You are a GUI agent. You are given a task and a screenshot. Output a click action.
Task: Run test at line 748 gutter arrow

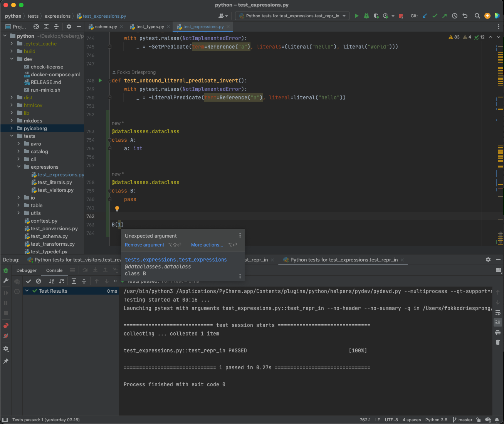pyautogui.click(x=100, y=80)
